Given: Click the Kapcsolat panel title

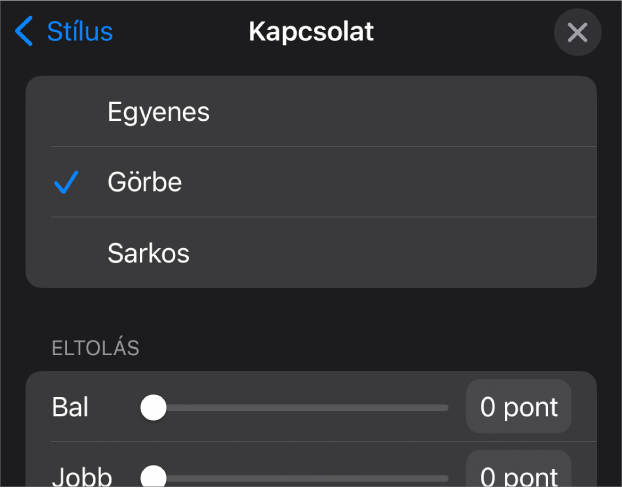Looking at the screenshot, I should 311,32.
